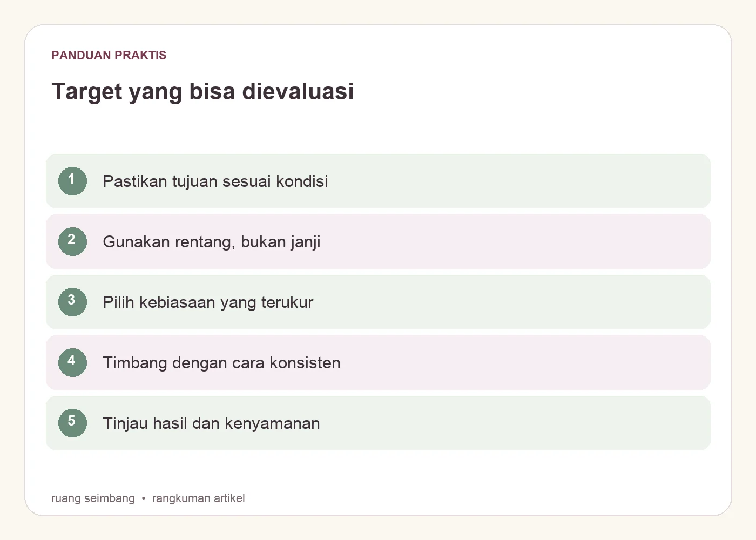The height and width of the screenshot is (540, 756).
Task: Click the number 1 step badge
Action: point(72,181)
